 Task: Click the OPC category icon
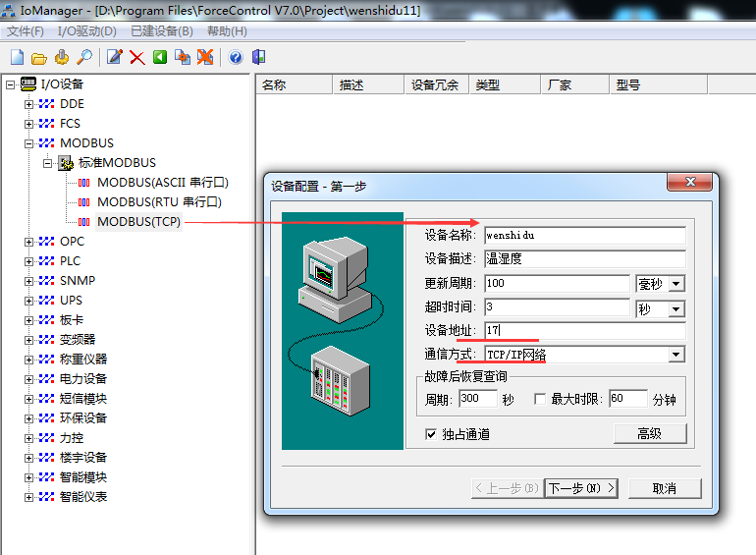[x=46, y=242]
